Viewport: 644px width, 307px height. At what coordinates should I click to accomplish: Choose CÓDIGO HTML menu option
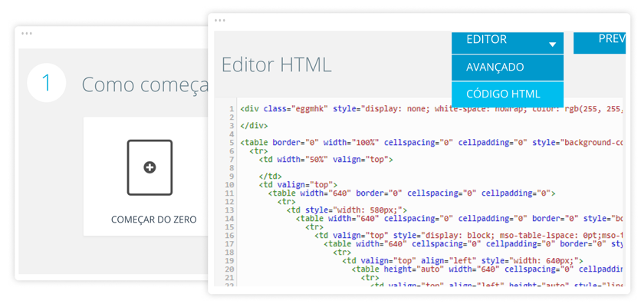(x=508, y=94)
